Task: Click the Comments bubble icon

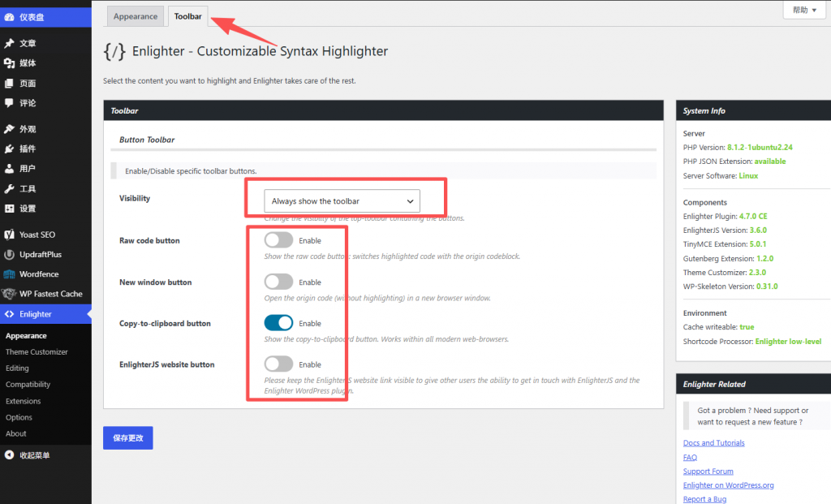Action: pos(9,103)
